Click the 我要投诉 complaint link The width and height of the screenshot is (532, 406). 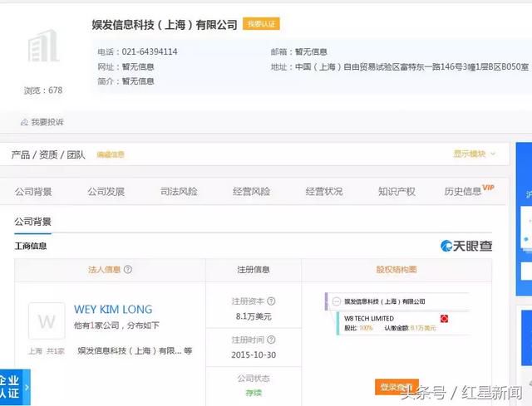[x=47, y=122]
